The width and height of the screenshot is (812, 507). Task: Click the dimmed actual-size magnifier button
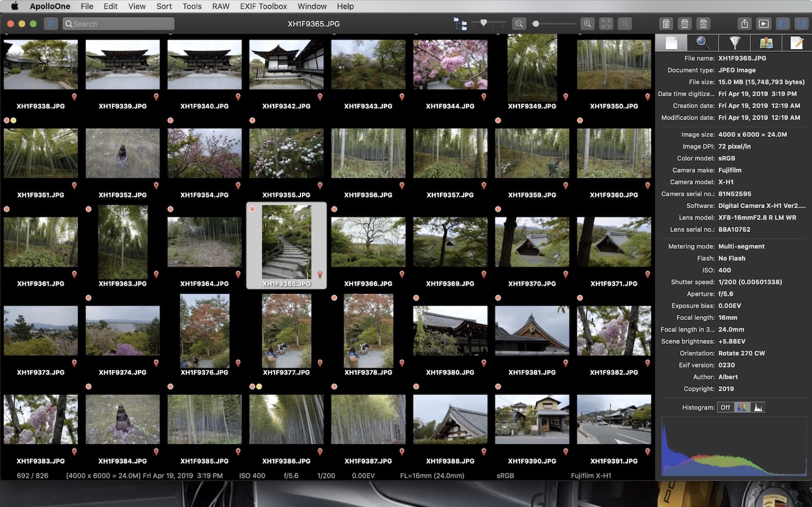point(625,24)
